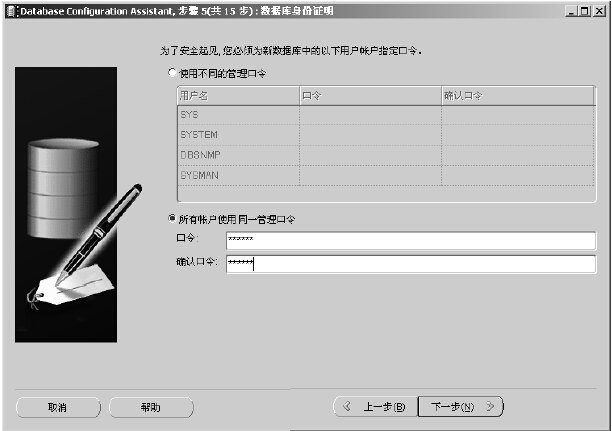Go back with 上一步(B) button
612x431 pixels.
click(x=375, y=407)
